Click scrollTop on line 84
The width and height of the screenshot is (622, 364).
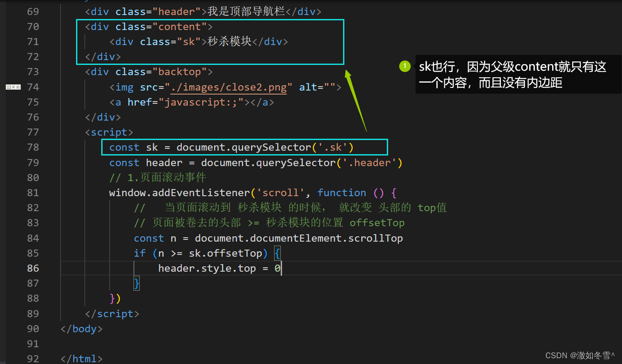coord(376,238)
